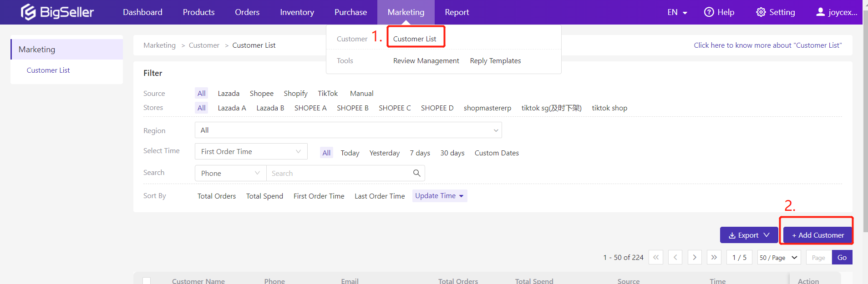Select Yesterday time range

pyautogui.click(x=385, y=153)
